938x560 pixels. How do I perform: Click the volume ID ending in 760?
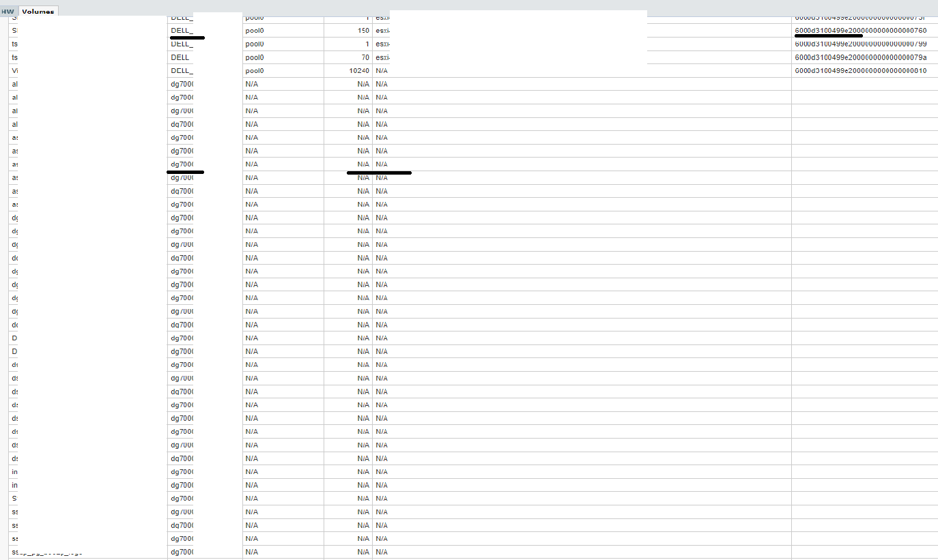click(860, 31)
